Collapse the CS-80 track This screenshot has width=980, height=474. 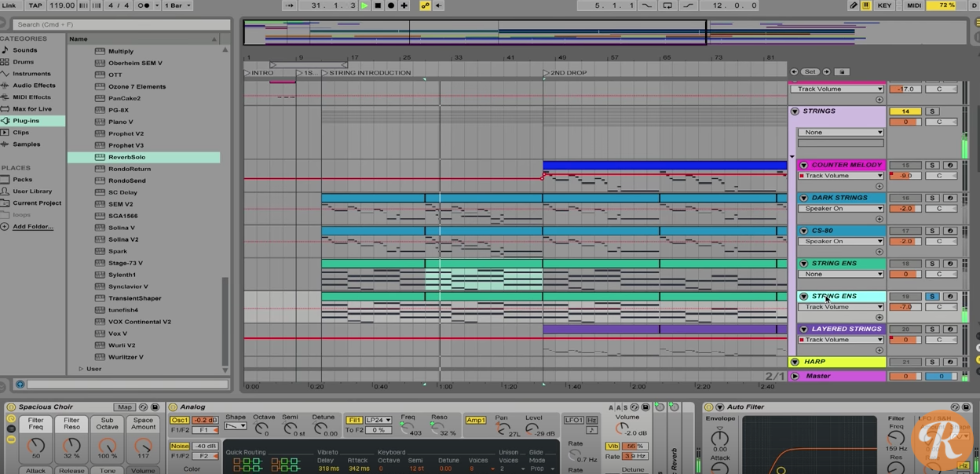(x=803, y=232)
